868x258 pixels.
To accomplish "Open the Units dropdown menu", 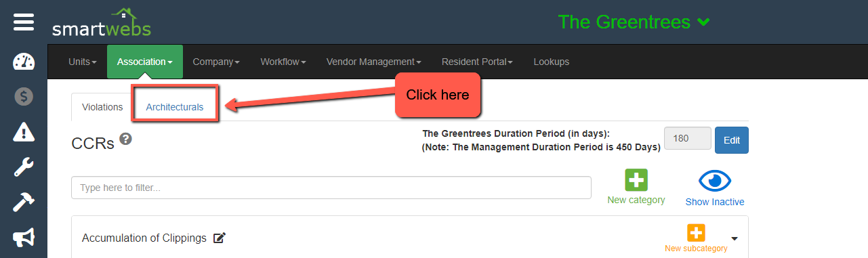I will click(83, 62).
